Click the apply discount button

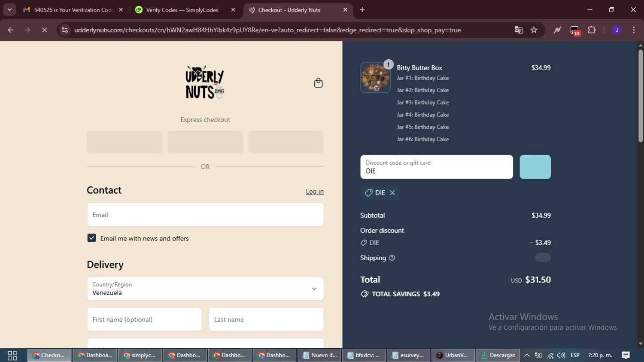tap(535, 167)
